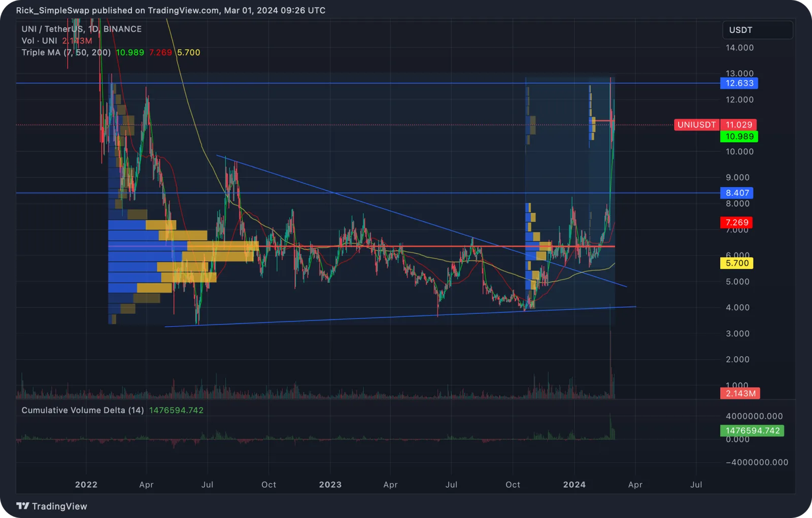812x518 pixels.
Task: Click the 8.407 blue price level label
Action: [737, 193]
